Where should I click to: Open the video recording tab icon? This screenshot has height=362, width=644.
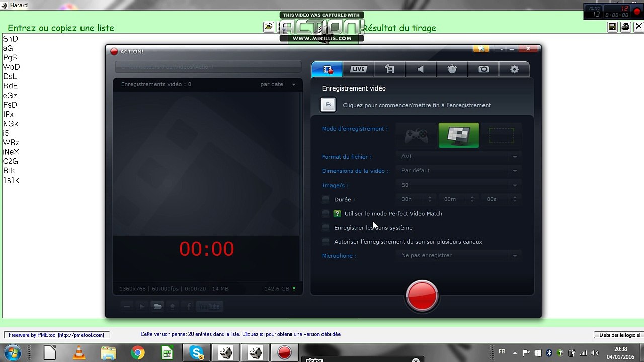coord(327,69)
